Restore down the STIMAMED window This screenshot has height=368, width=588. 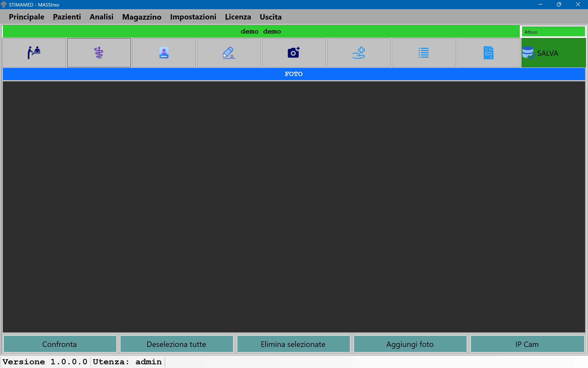click(559, 4)
